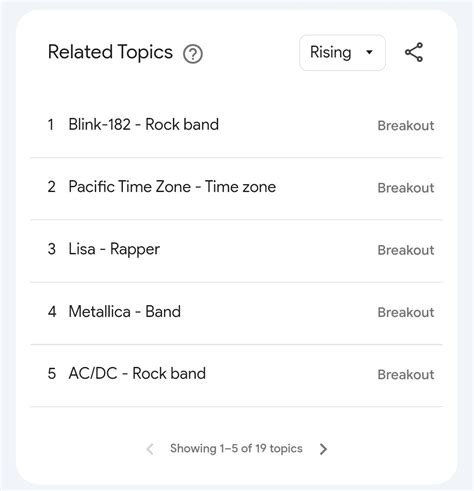This screenshot has width=474, height=491.
Task: Open Pacific Time Zone - Time zone topic
Action: pyautogui.click(x=172, y=187)
